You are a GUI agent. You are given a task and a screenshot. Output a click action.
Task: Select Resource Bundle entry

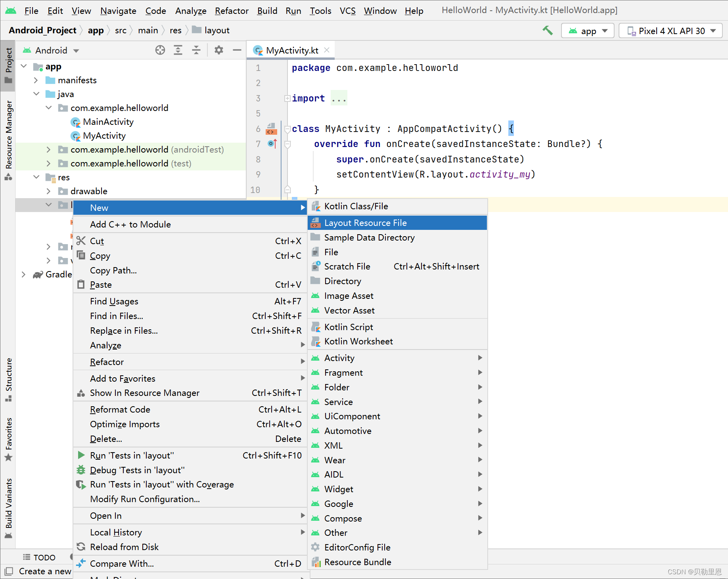click(398, 562)
